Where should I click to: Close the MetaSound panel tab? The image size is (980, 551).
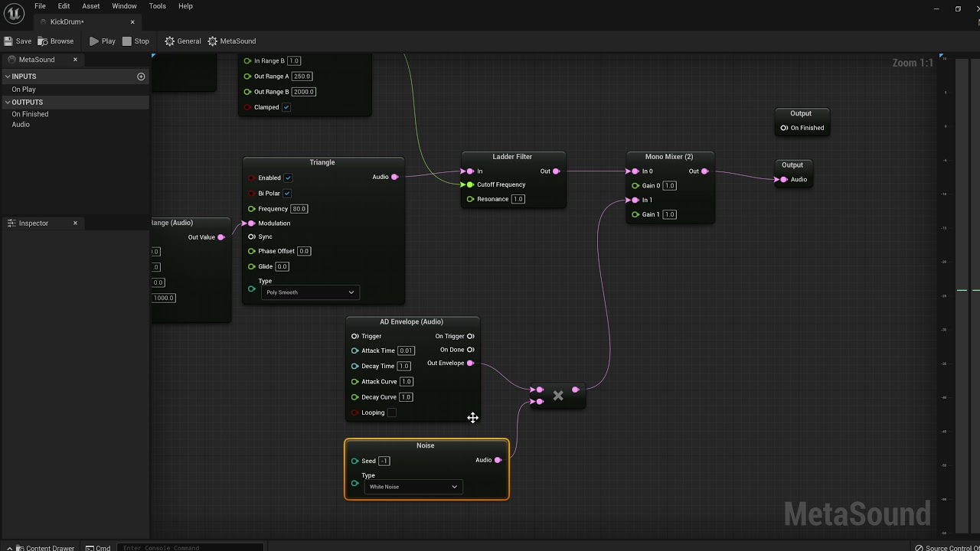75,60
